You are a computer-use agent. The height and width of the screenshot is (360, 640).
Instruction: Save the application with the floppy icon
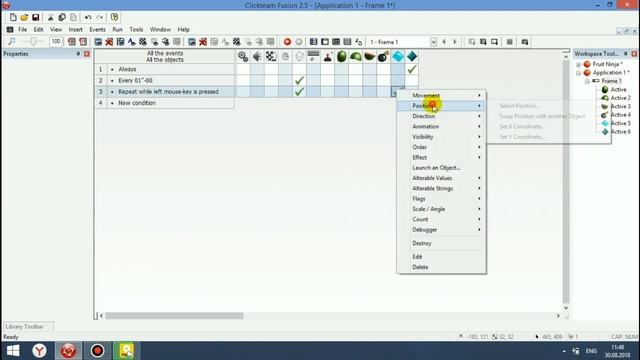(36, 17)
